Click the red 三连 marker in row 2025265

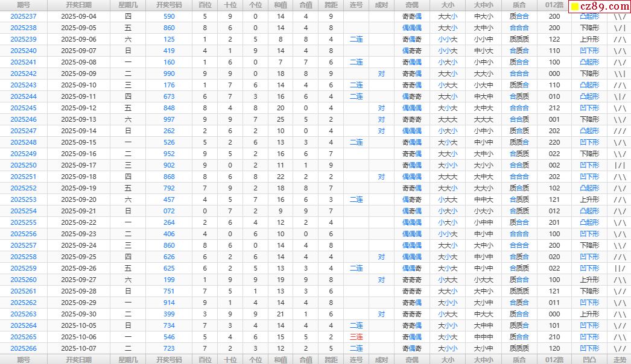[x=356, y=337]
